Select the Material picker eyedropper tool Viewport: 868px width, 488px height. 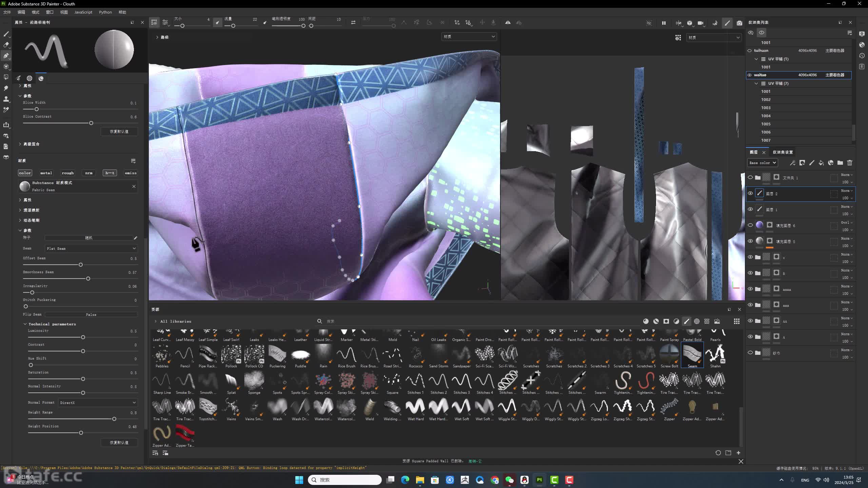pyautogui.click(x=6, y=110)
